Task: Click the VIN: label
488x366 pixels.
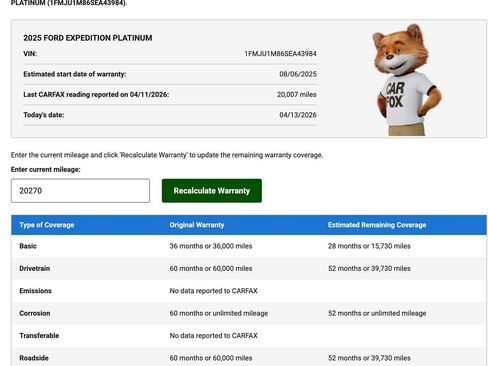Action: click(x=30, y=54)
